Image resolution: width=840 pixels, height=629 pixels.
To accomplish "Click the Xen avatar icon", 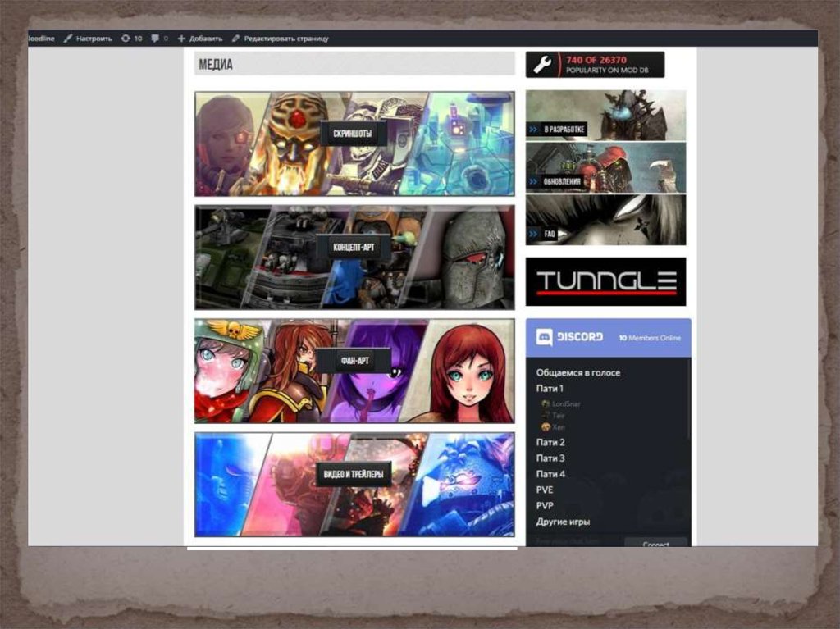I will [546, 427].
